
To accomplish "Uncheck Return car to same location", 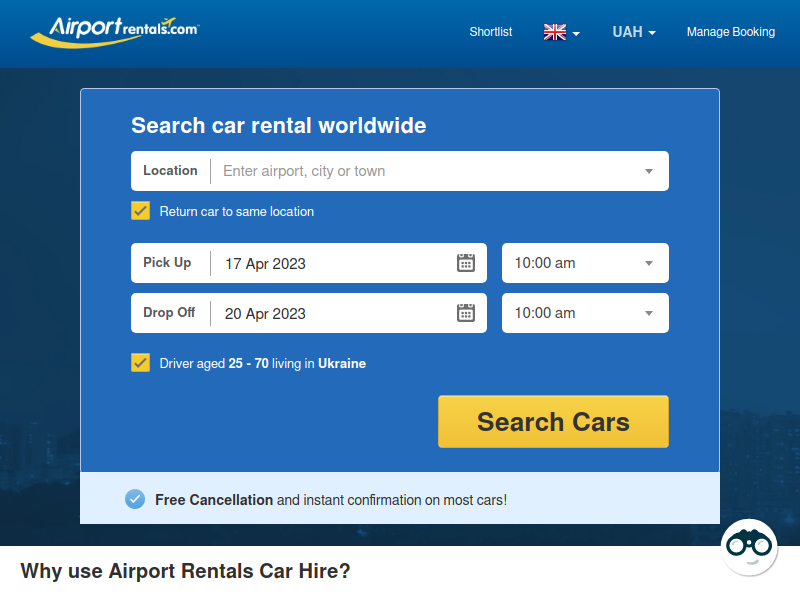I will tap(140, 211).
